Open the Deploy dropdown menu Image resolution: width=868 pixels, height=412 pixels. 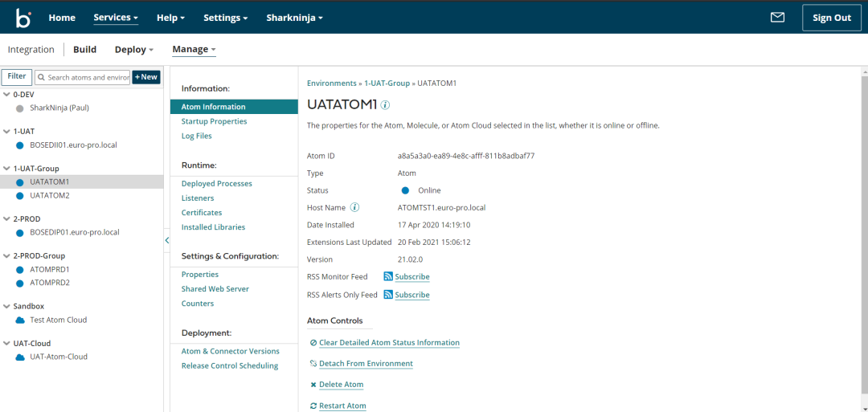coord(134,50)
